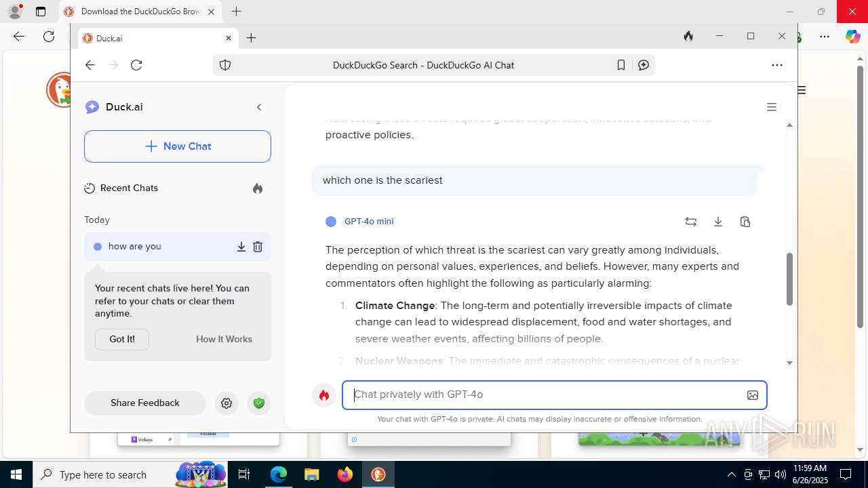Open File Explorer from the taskbar

311,474
